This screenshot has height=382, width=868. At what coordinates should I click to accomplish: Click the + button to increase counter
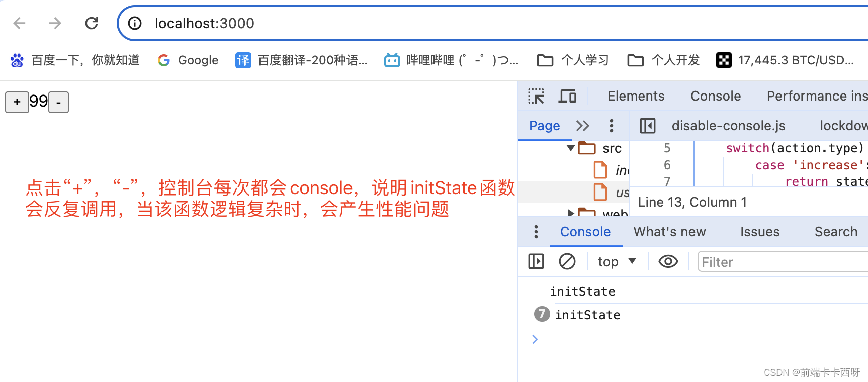pyautogui.click(x=17, y=102)
